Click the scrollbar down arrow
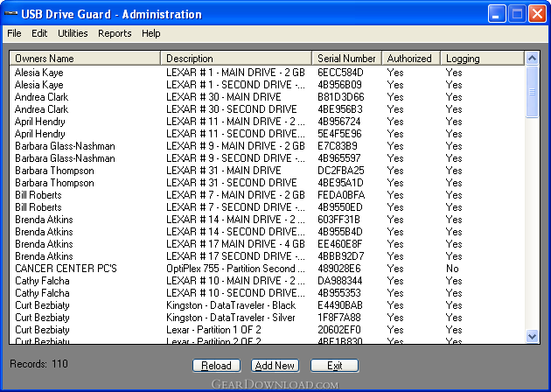The image size is (551, 392). coord(532,337)
